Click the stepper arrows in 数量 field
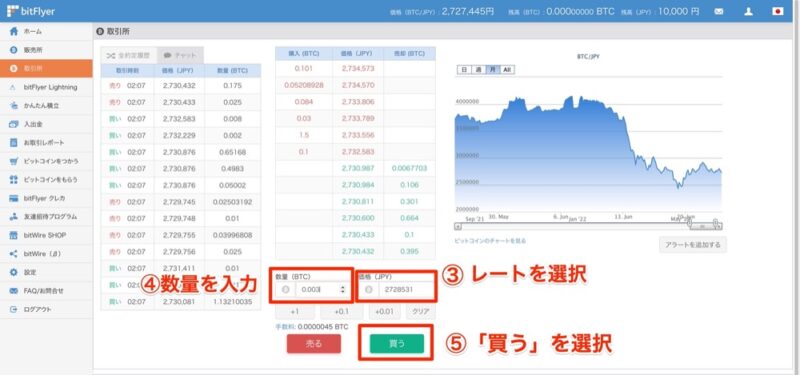Image resolution: width=800 pixels, height=375 pixels. [342, 289]
